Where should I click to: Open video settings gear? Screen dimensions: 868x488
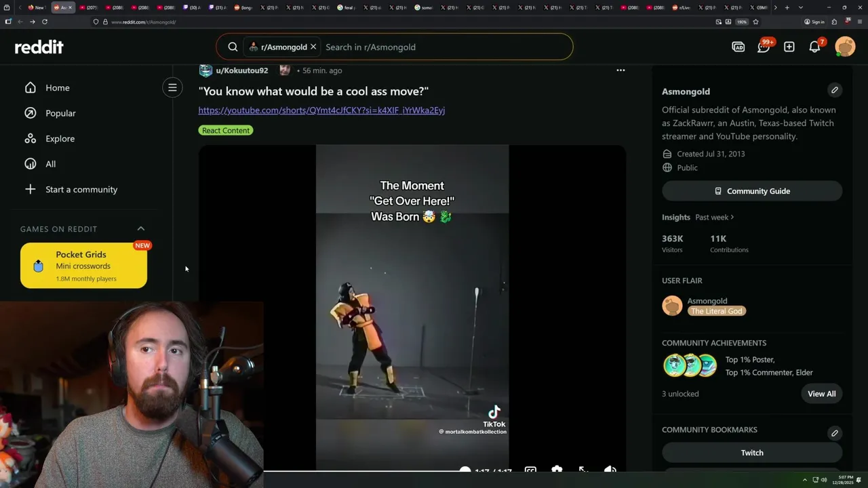tap(557, 470)
